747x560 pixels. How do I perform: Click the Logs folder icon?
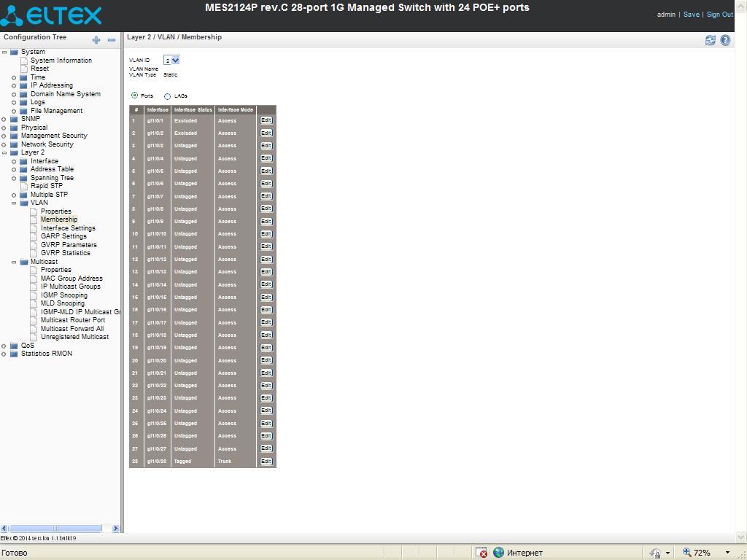pyautogui.click(x=24, y=102)
